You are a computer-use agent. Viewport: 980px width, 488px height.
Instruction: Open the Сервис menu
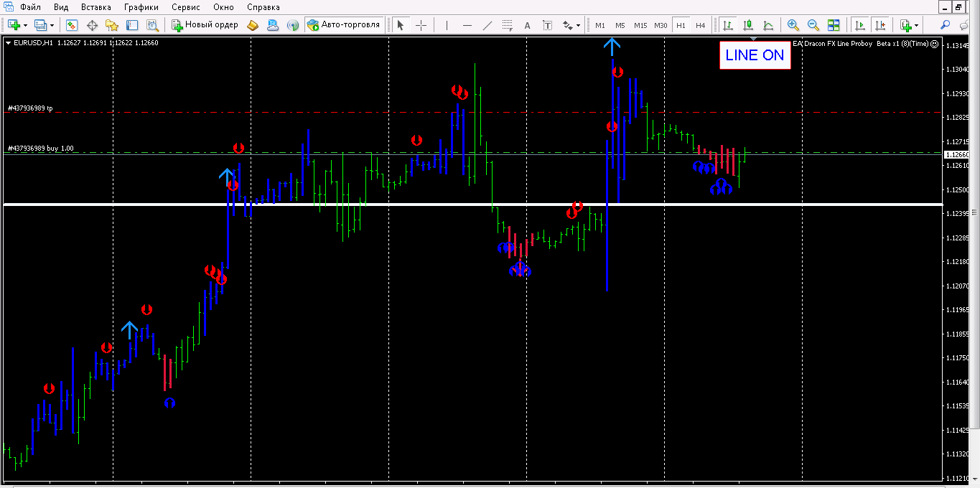(x=187, y=7)
